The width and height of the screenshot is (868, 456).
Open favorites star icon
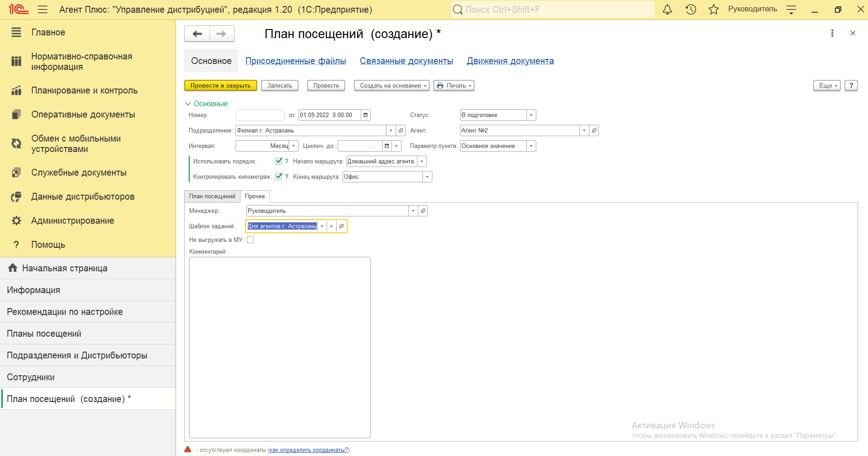(x=714, y=9)
